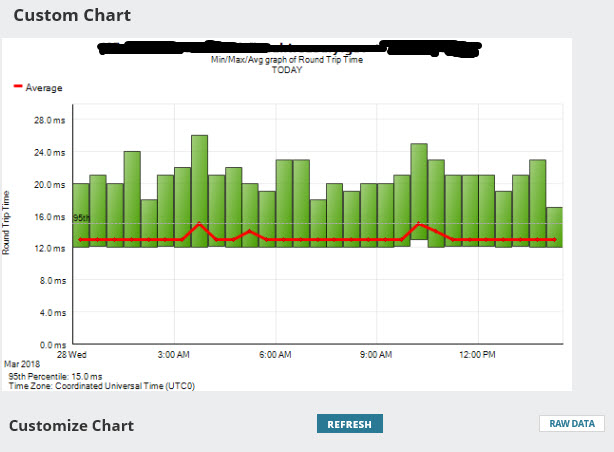The width and height of the screenshot is (614, 452).
Task: Click the 28.0 ms y-axis label
Action: (50, 120)
